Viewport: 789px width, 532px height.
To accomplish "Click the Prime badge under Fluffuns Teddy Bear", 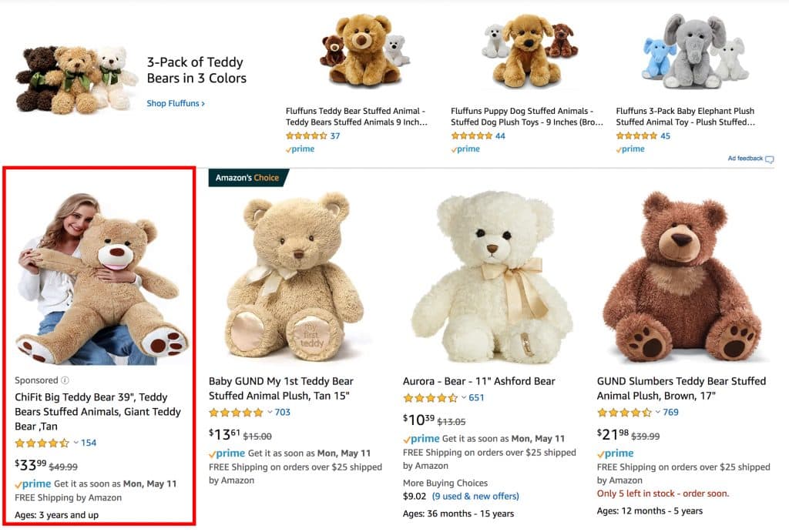I will pos(300,149).
